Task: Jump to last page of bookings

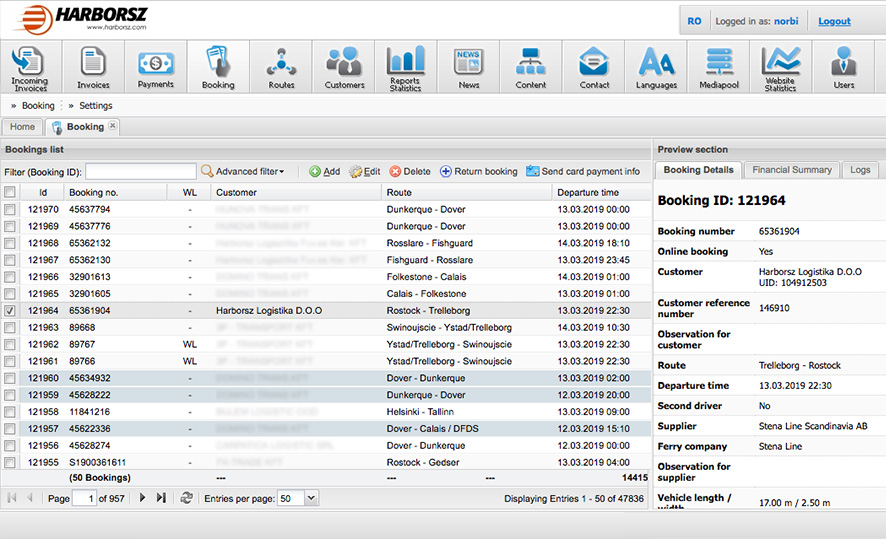Action: [161, 498]
